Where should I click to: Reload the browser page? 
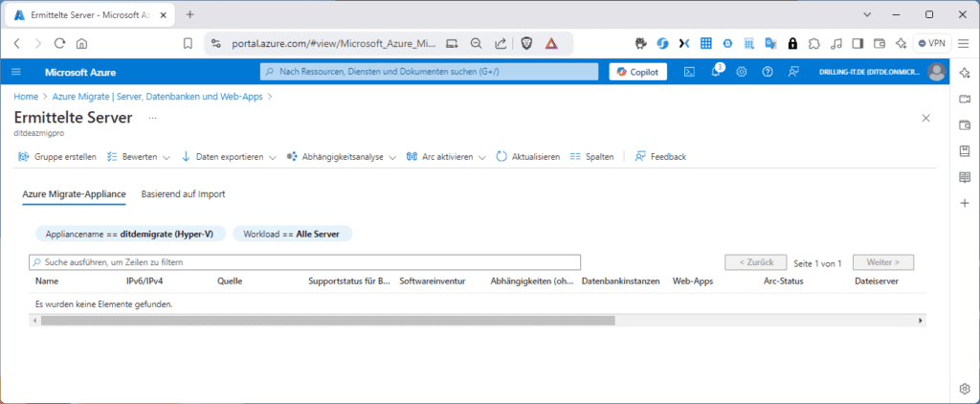[60, 44]
